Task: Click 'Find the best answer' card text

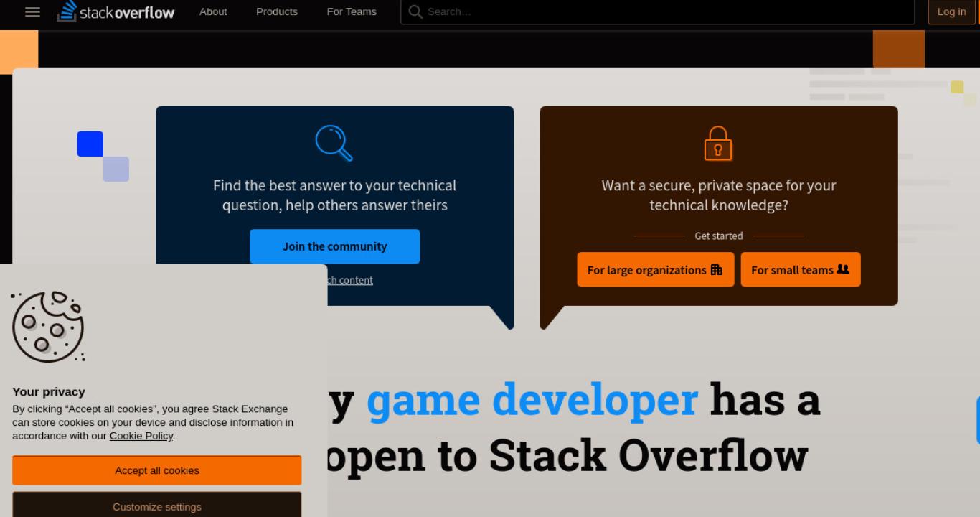Action: pyautogui.click(x=334, y=195)
